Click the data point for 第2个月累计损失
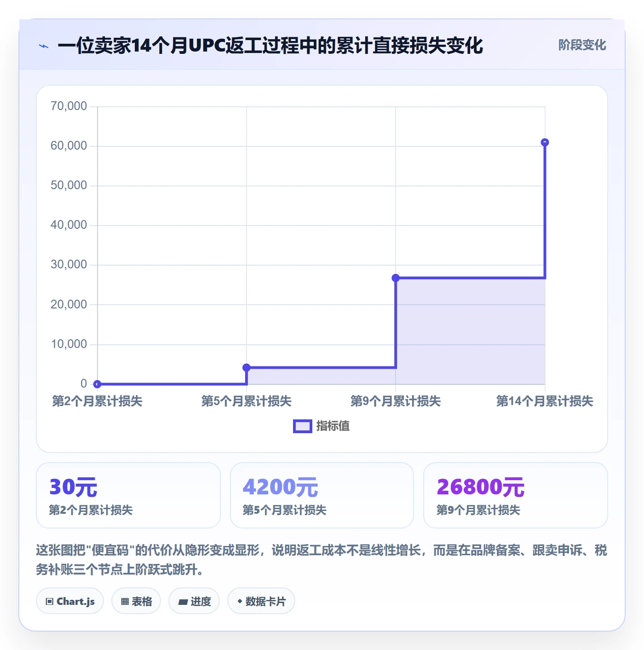 click(x=97, y=384)
